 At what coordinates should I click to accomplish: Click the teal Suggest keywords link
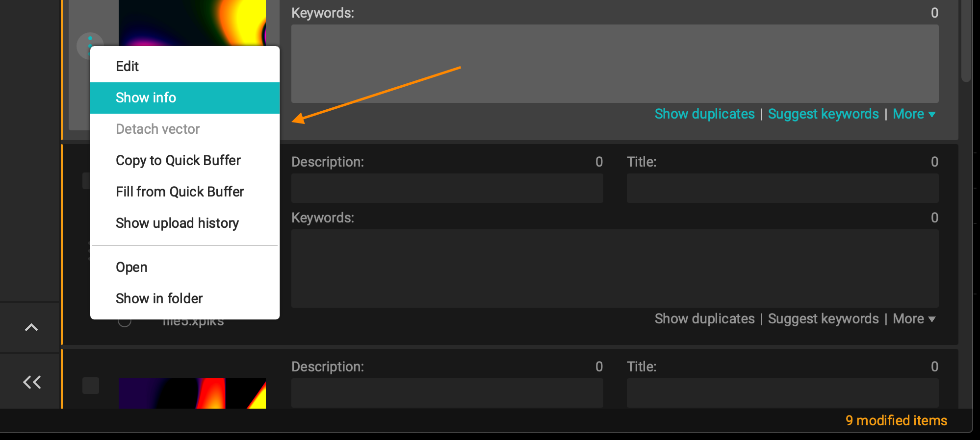[823, 114]
